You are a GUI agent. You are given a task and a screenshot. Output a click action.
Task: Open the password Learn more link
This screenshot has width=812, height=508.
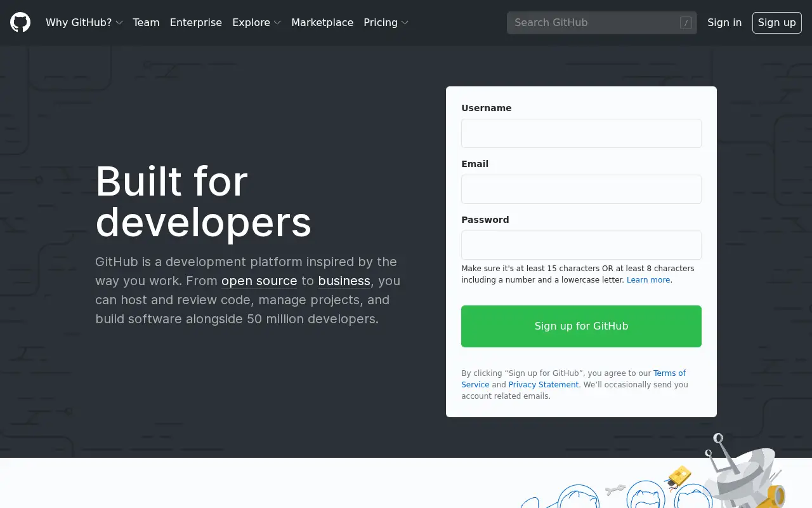[648, 280]
